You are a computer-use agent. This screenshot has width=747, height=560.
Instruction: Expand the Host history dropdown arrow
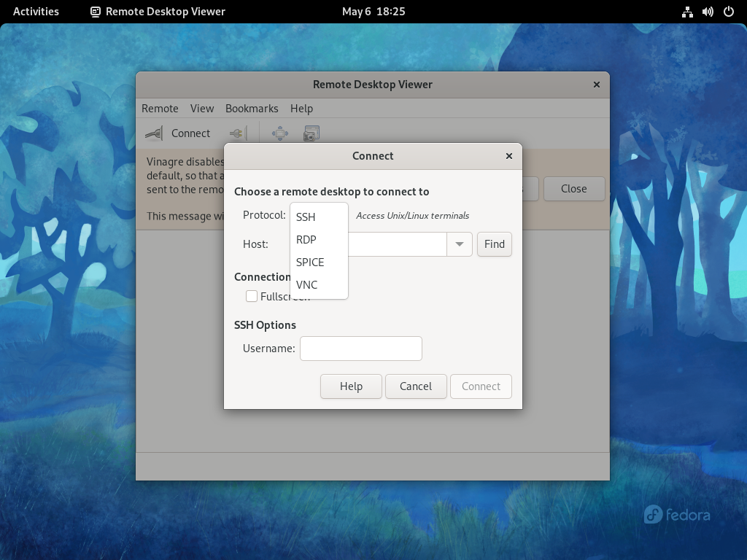(x=460, y=244)
